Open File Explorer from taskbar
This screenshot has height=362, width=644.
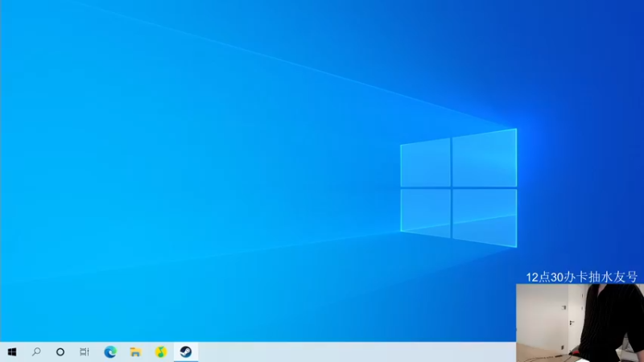135,352
